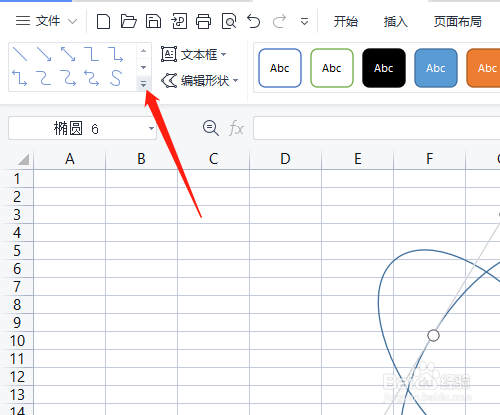500x415 pixels.
Task: Click the export to PDF icon
Action: point(179,22)
